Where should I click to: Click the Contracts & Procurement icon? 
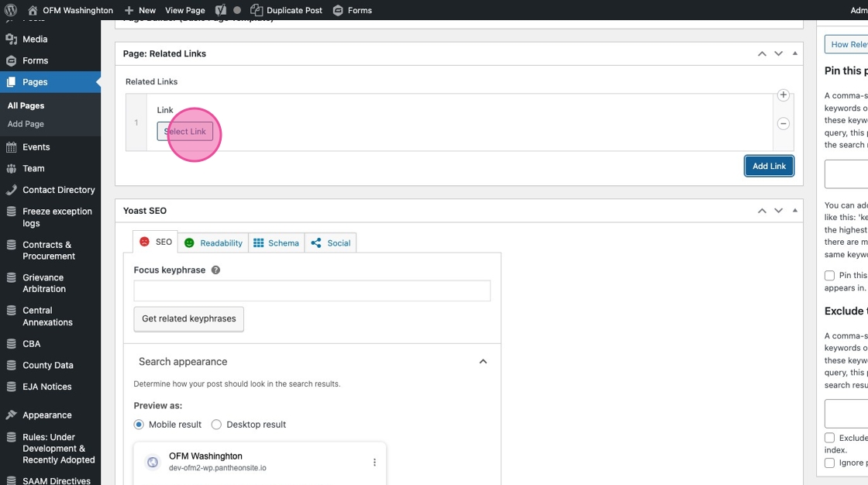click(11, 245)
